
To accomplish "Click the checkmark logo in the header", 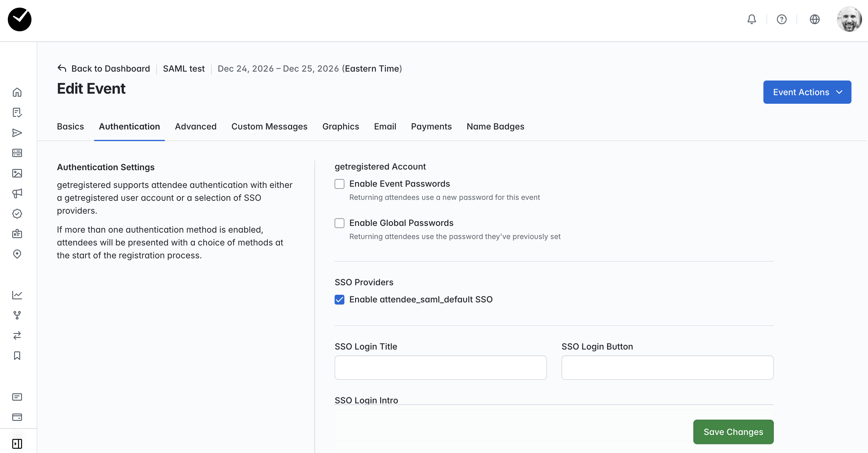I will click(x=20, y=20).
